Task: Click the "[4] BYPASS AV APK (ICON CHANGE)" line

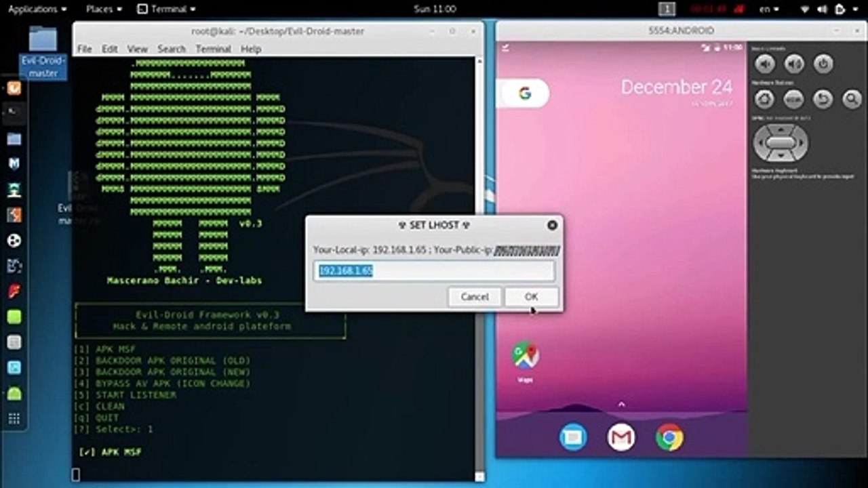Action: [162, 384]
